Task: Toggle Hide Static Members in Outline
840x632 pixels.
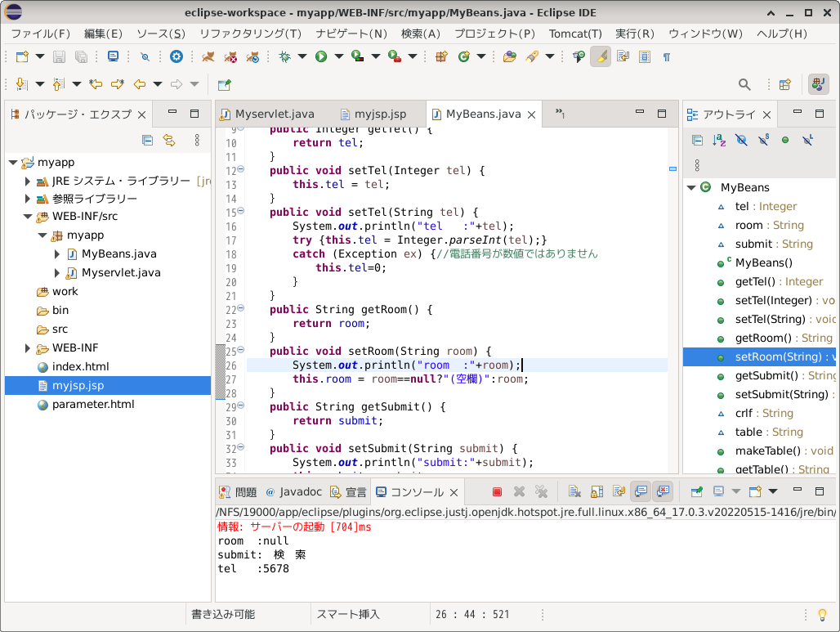Action: 763,141
